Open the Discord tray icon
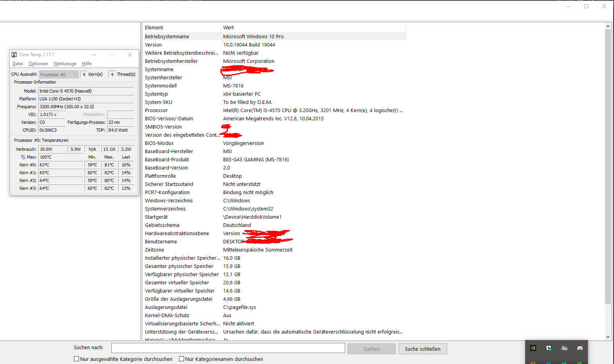 tap(580, 348)
